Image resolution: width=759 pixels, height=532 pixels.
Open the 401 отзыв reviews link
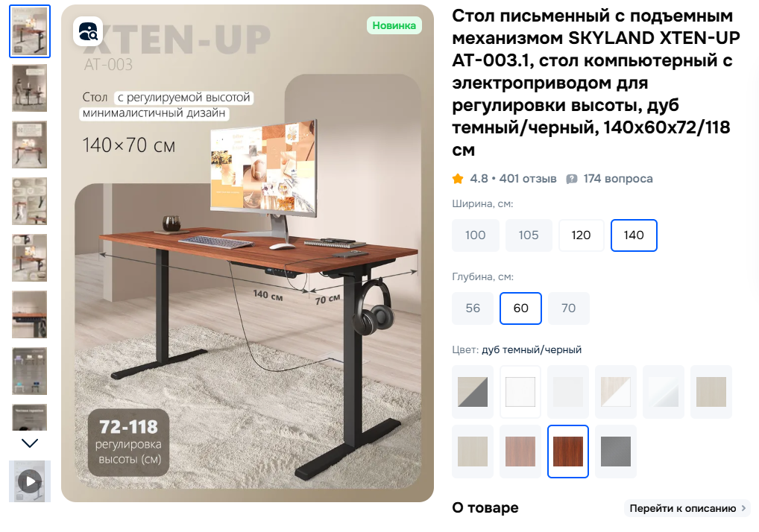(528, 179)
